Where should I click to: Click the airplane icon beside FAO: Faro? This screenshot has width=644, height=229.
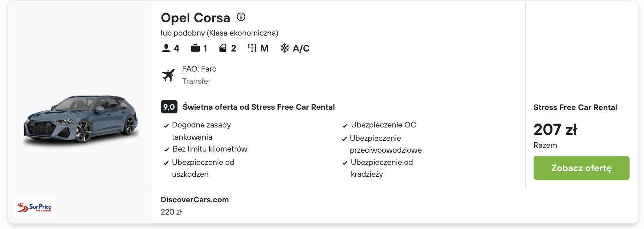tap(168, 75)
